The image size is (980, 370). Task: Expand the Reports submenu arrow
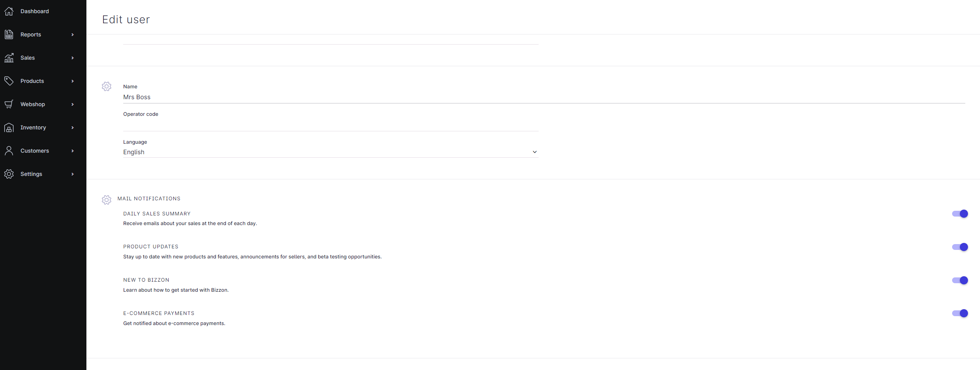point(72,35)
